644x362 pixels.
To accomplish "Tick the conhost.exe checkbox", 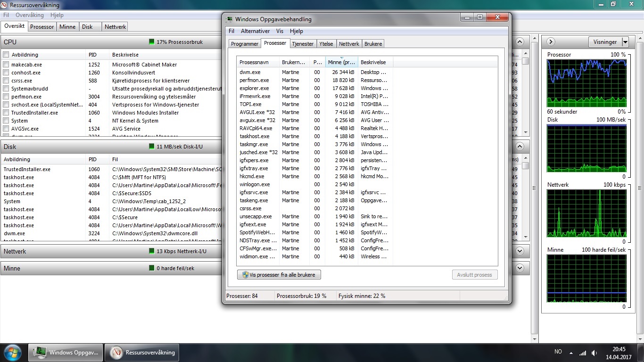I will [6, 73].
